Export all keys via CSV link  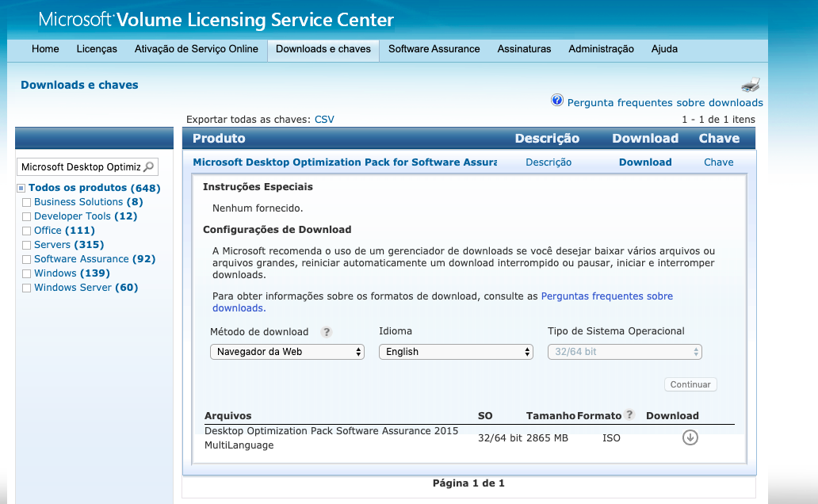point(324,120)
